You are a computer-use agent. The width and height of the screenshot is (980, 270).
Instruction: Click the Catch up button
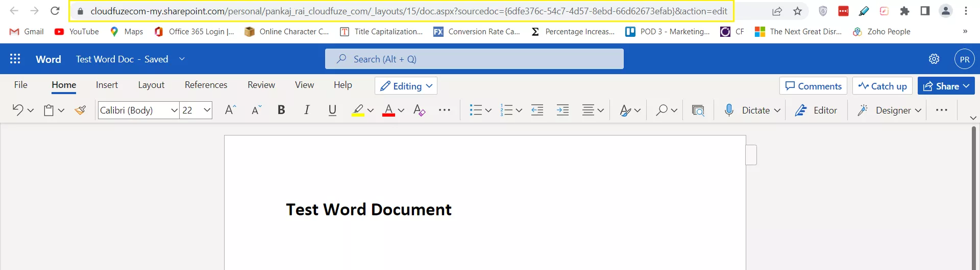point(883,86)
